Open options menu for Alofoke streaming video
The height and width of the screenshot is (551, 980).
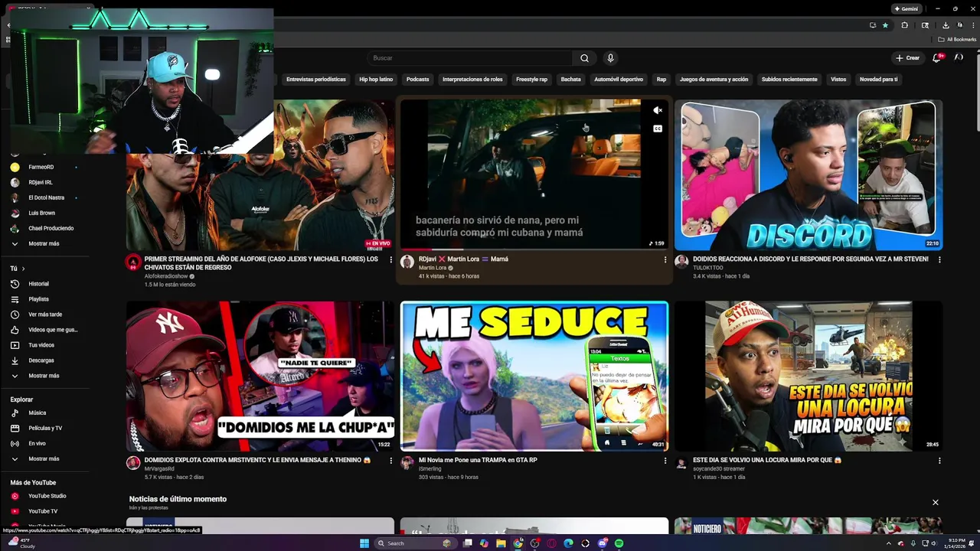[390, 259]
